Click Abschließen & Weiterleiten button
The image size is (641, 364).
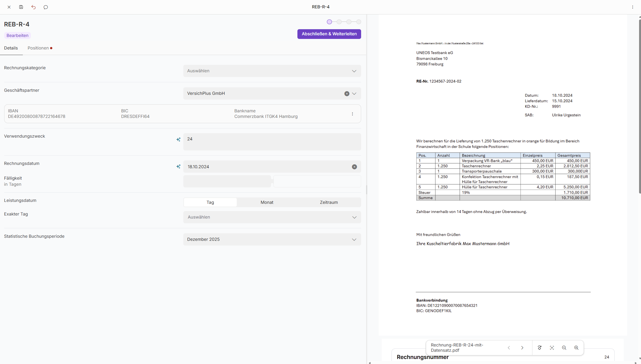click(x=329, y=34)
